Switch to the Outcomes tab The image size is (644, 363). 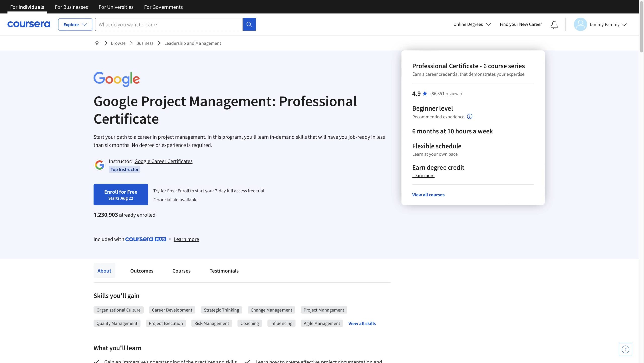tap(142, 271)
